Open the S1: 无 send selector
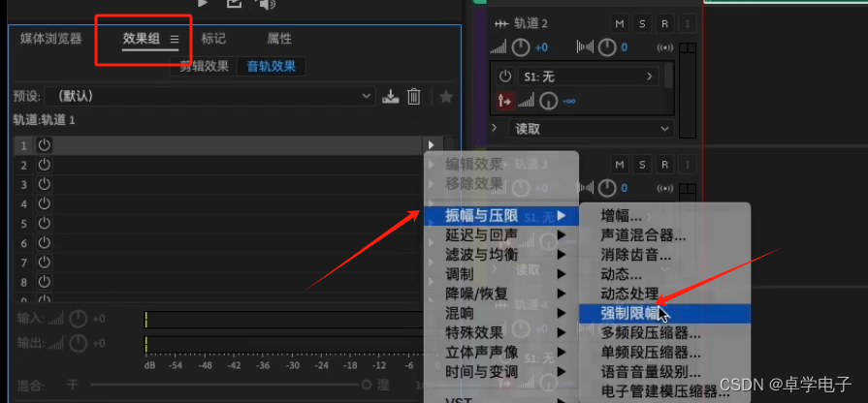This screenshot has width=868, height=403. coord(588,77)
